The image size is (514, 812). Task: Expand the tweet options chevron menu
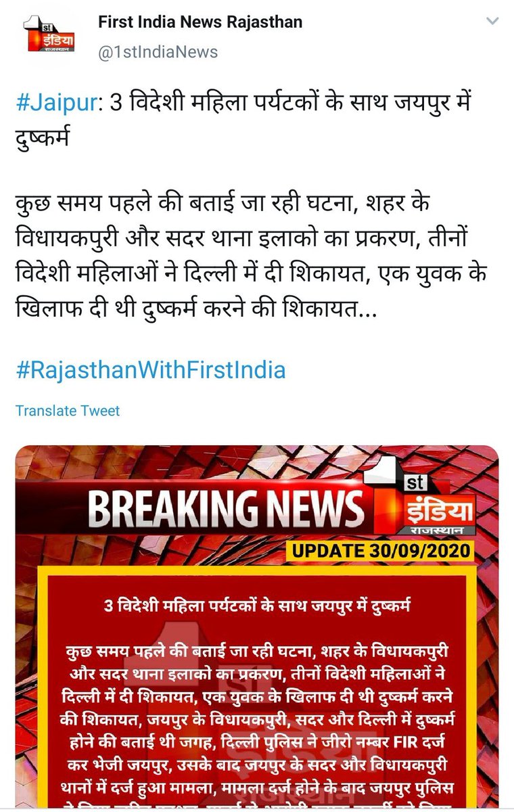point(492,22)
